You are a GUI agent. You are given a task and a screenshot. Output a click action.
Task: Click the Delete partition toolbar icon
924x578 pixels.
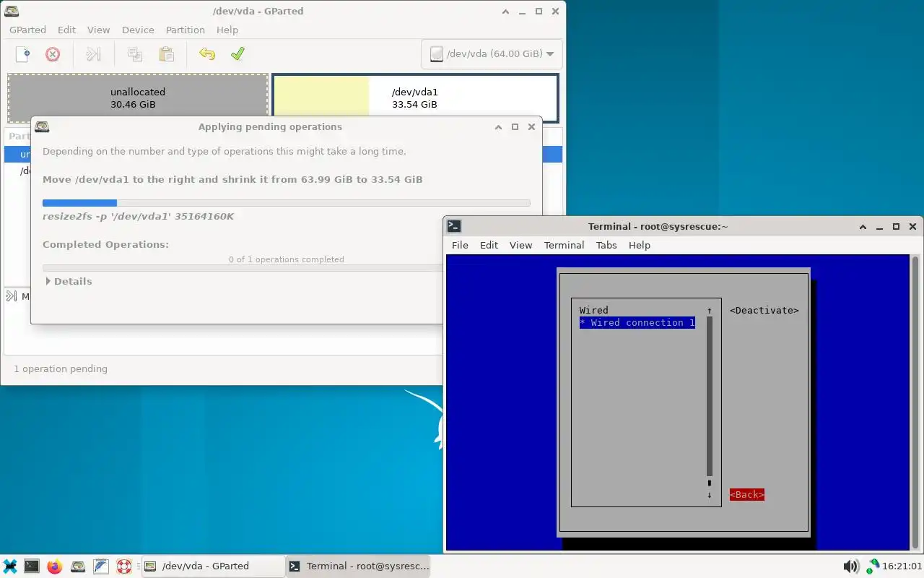(53, 54)
